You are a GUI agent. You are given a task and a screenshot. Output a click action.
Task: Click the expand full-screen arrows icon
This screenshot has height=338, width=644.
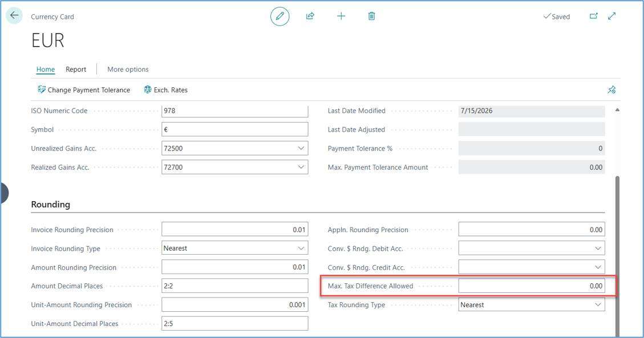click(611, 16)
